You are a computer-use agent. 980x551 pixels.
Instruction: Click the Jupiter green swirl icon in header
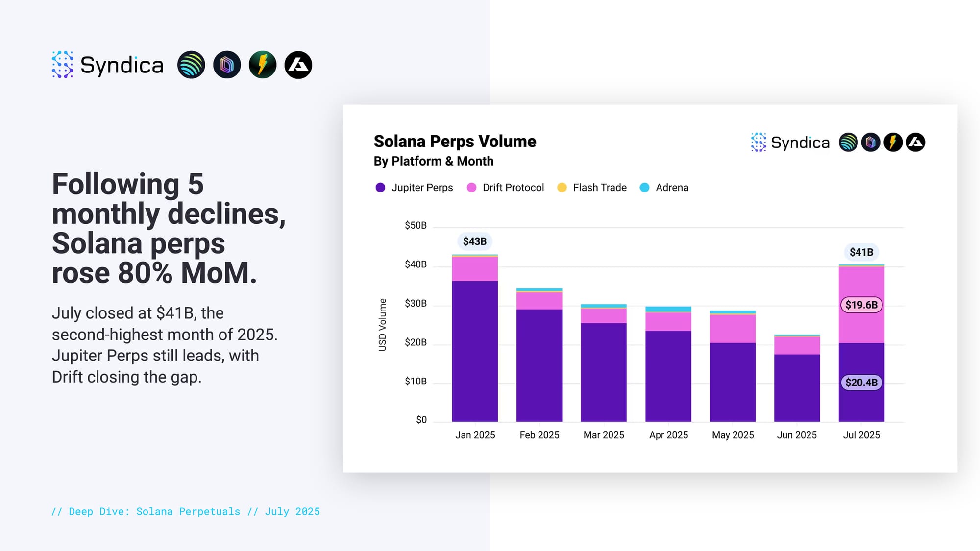(x=191, y=65)
